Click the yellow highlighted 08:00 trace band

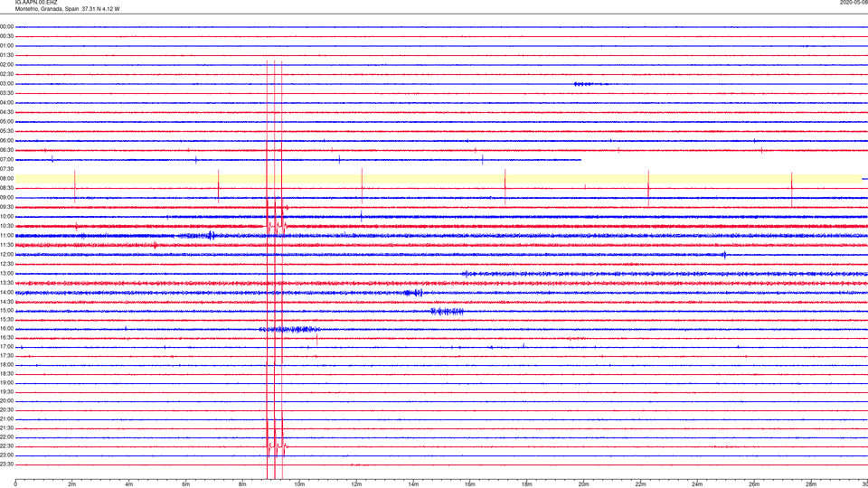click(439, 179)
